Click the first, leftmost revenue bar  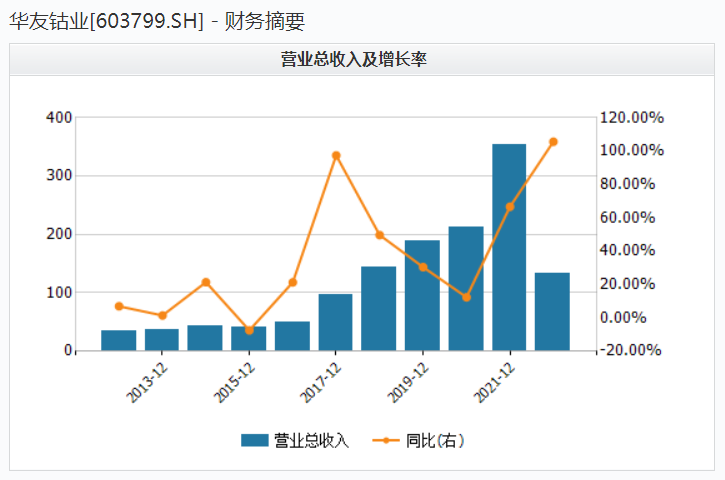click(x=118, y=340)
